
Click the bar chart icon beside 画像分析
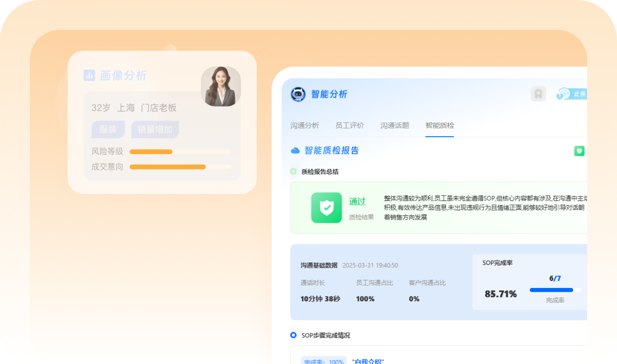(89, 75)
